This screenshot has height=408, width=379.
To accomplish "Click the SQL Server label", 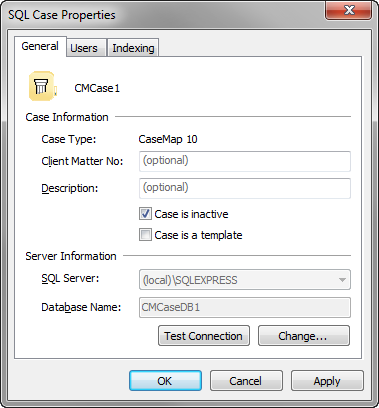I will click(70, 278).
